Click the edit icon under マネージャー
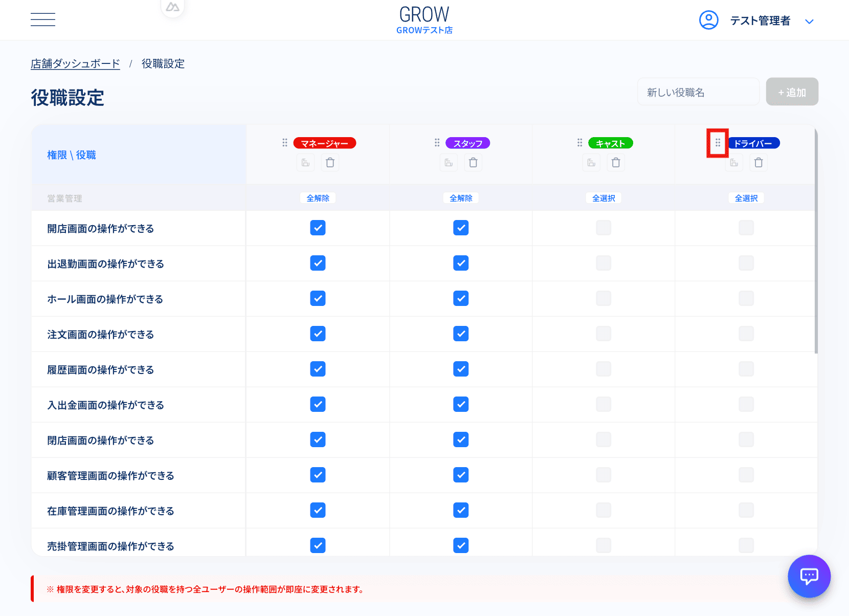 click(305, 163)
